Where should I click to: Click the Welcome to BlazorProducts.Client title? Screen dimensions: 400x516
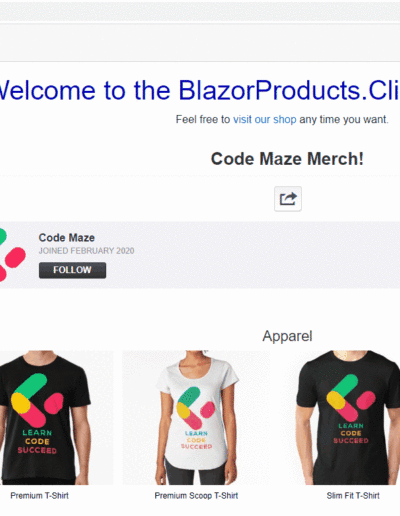(199, 90)
